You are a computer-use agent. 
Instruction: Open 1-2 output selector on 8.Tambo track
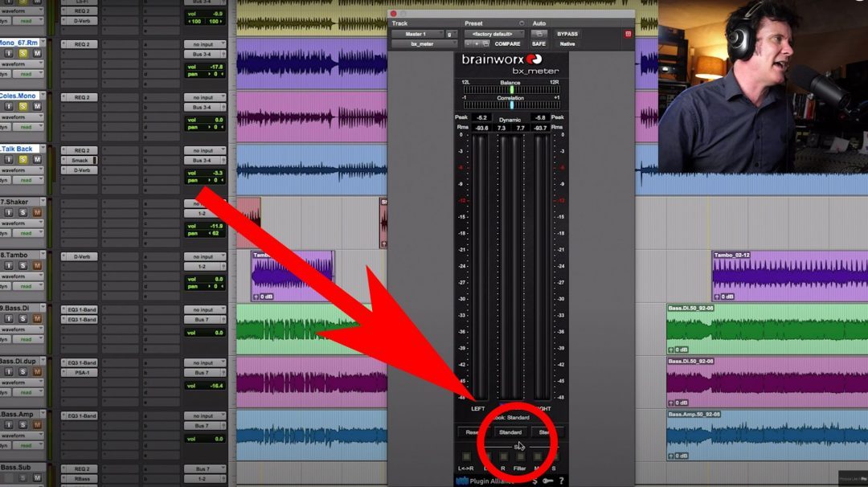point(205,267)
